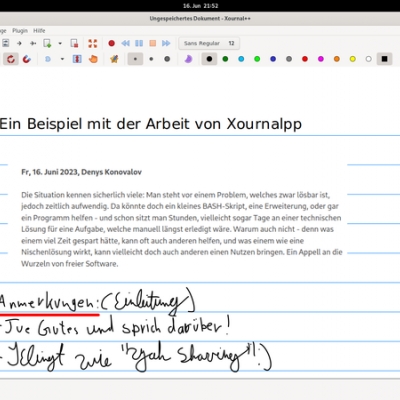400x400 pixels.
Task: Open the clock 16. Jun 21:52 panel
Action: click(x=200, y=6)
